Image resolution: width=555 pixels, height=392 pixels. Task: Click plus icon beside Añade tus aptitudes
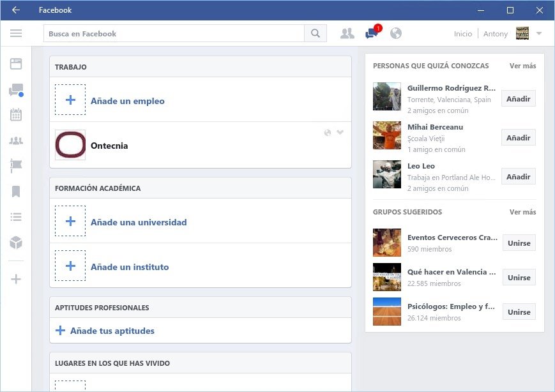point(60,331)
